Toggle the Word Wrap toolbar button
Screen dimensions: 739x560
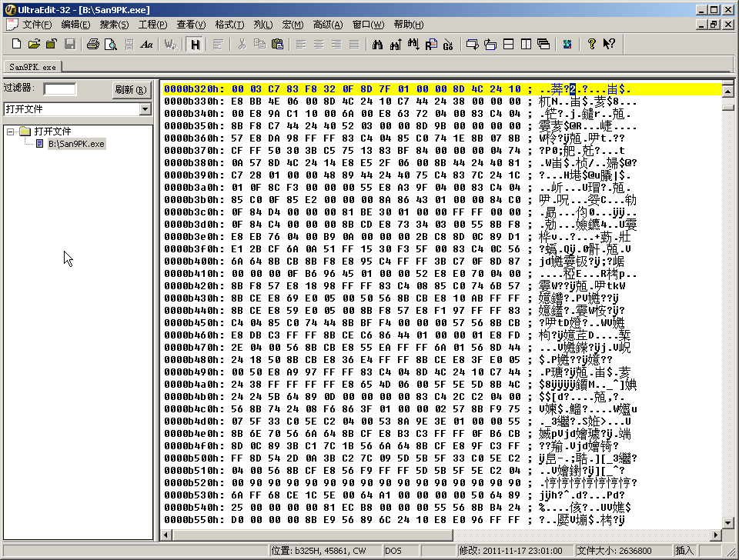(170, 44)
